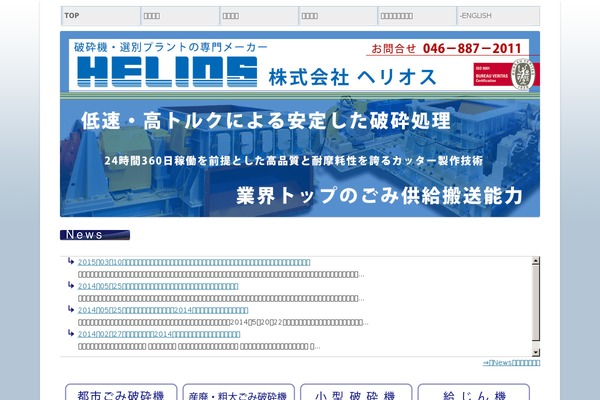This screenshot has width=600, height=400.
Task: Open the 産廃・粗大ごみ破砕機 category button
Action: point(238,393)
